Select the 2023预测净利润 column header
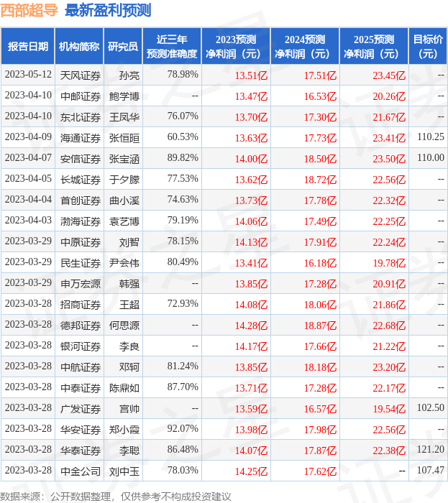Viewport: 448px width, 503px height. pyautogui.click(x=236, y=46)
